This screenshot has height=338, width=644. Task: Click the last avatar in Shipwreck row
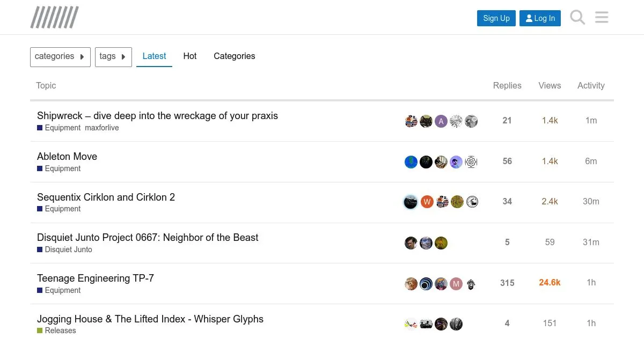pos(471,121)
